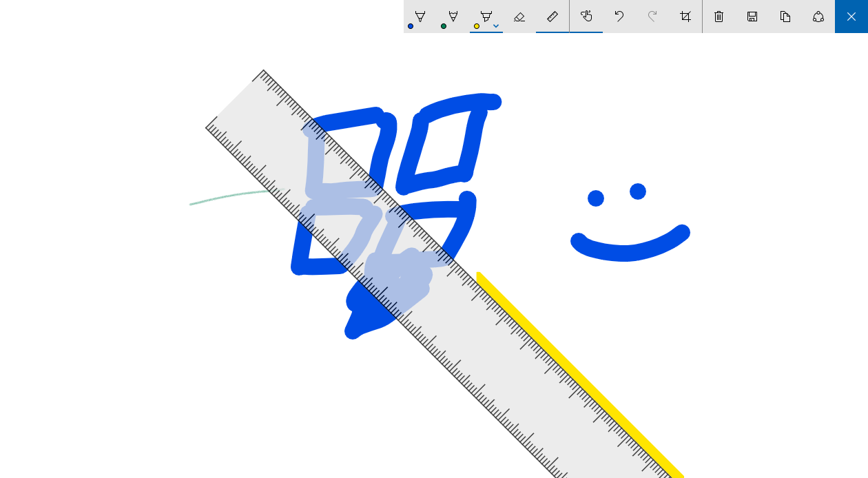Toggle the Ruler tool in toolbar
Image resolution: width=868 pixels, height=478 pixels.
[552, 17]
